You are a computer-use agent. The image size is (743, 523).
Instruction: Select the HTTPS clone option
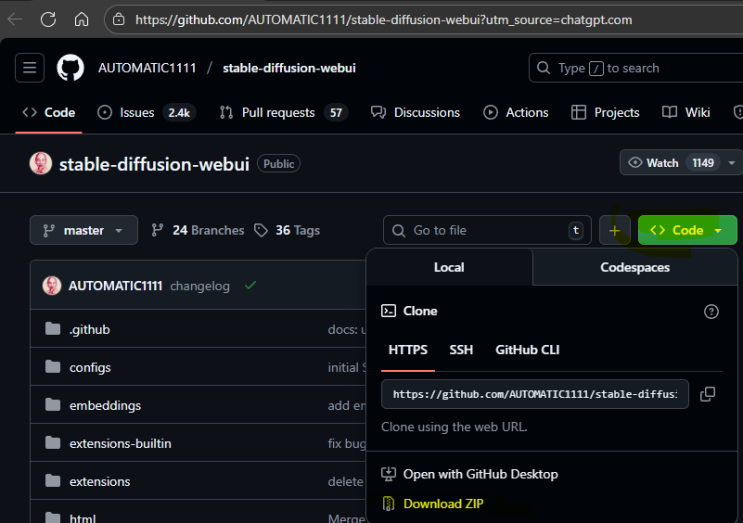[408, 350]
